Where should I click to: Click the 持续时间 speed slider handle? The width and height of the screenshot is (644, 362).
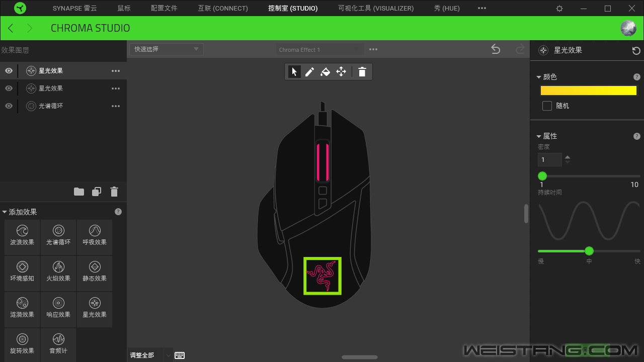pyautogui.click(x=589, y=251)
